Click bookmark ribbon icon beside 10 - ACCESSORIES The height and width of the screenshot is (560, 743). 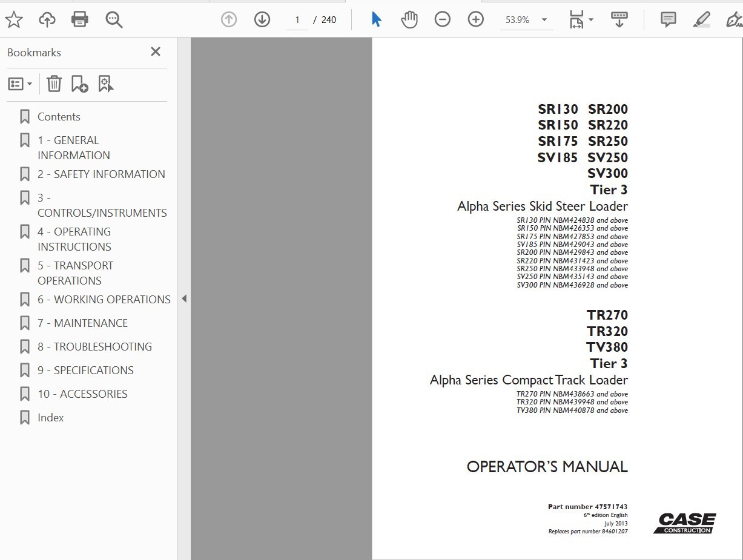[25, 394]
